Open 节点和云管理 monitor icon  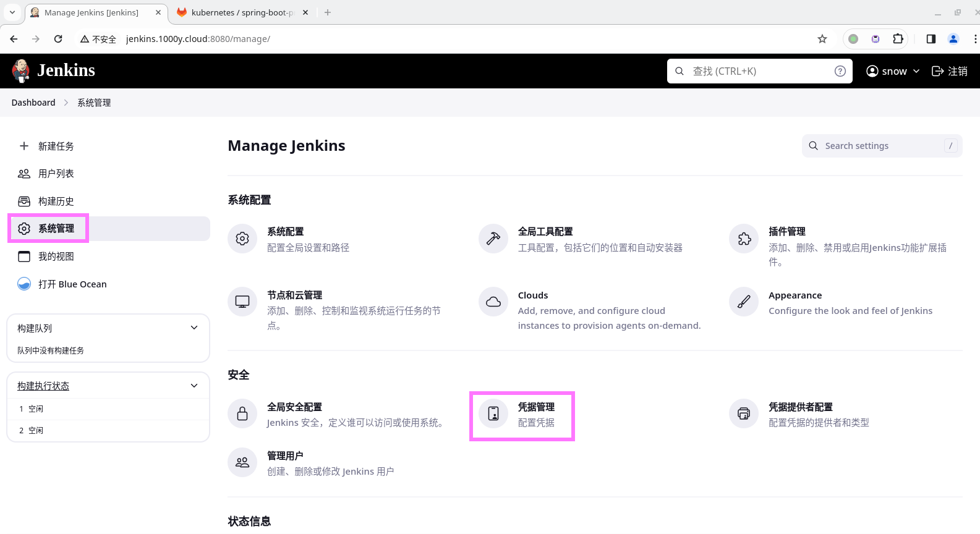[x=242, y=302]
